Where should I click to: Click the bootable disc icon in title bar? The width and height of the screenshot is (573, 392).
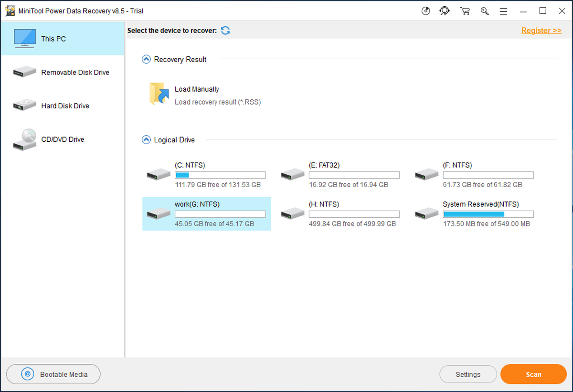click(x=426, y=11)
